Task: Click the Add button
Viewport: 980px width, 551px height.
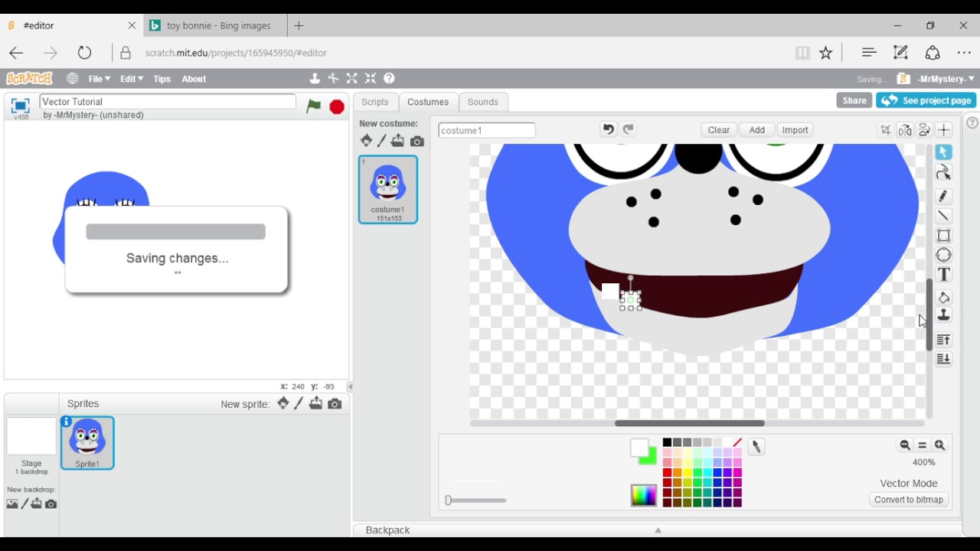Action: point(757,130)
